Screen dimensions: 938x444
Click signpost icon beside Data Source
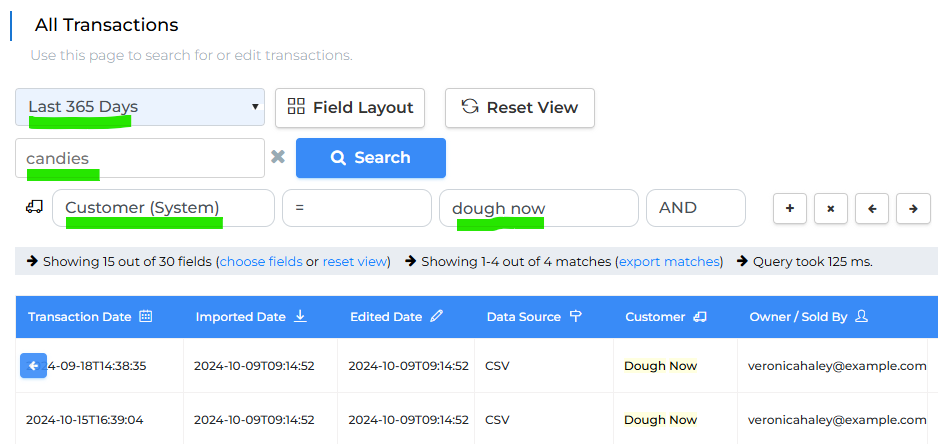pyautogui.click(x=575, y=317)
